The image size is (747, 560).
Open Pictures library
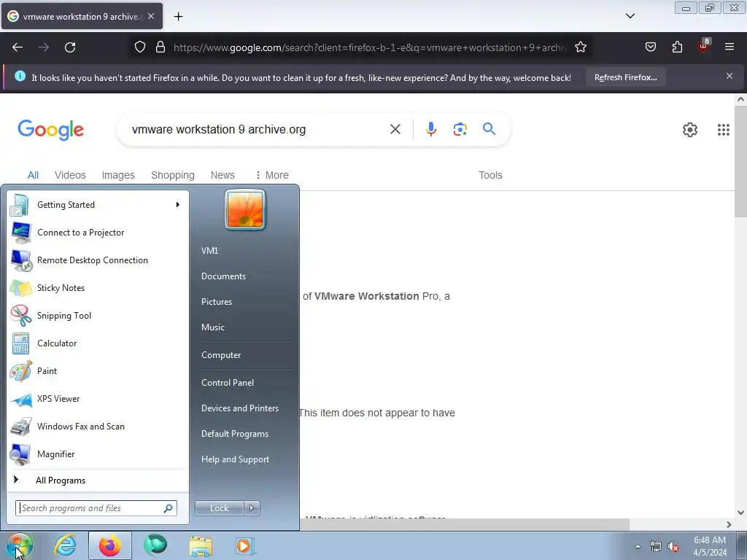[216, 302]
